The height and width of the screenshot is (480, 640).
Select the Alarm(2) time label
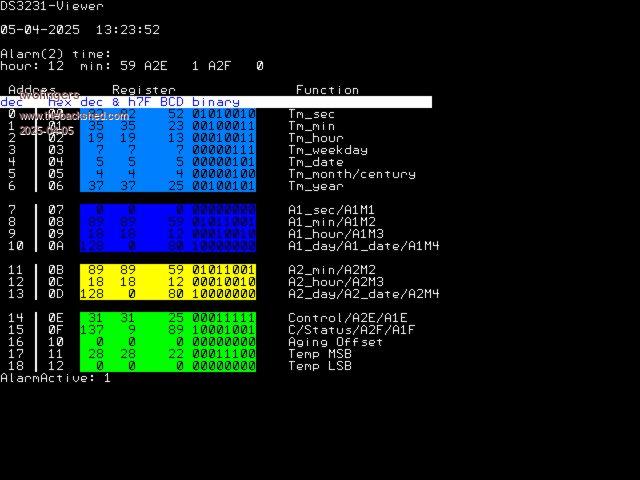click(x=56, y=54)
